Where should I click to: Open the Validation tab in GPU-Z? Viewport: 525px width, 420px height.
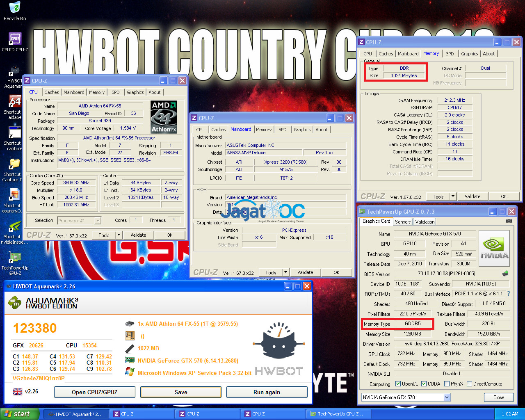(425, 221)
